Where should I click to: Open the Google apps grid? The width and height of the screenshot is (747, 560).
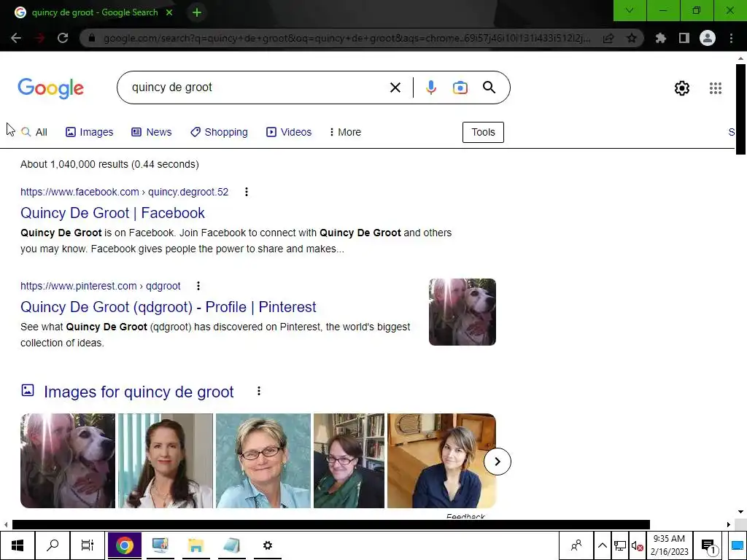715,88
